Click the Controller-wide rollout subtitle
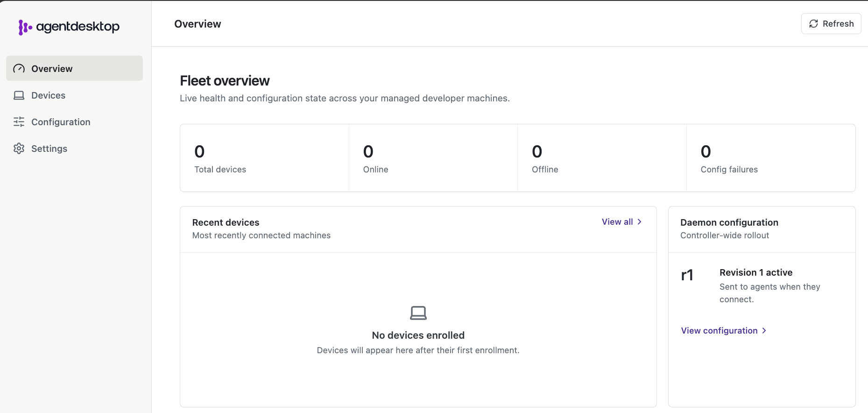This screenshot has height=413, width=868. (725, 235)
